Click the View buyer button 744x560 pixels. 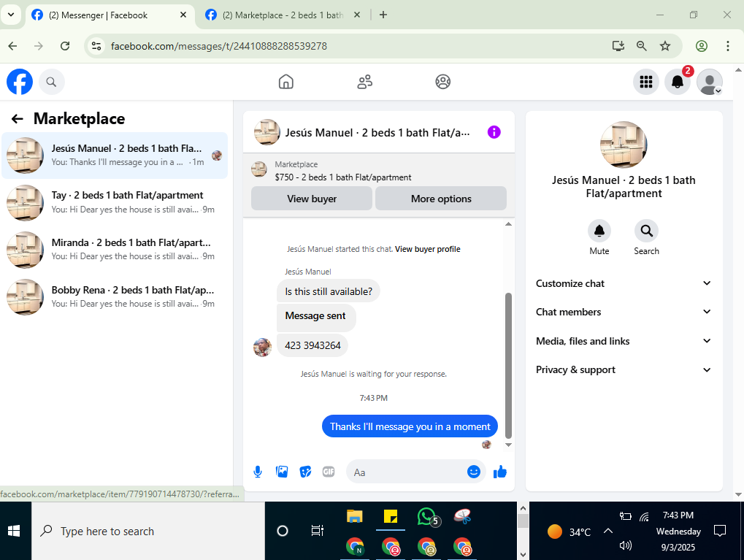point(312,199)
